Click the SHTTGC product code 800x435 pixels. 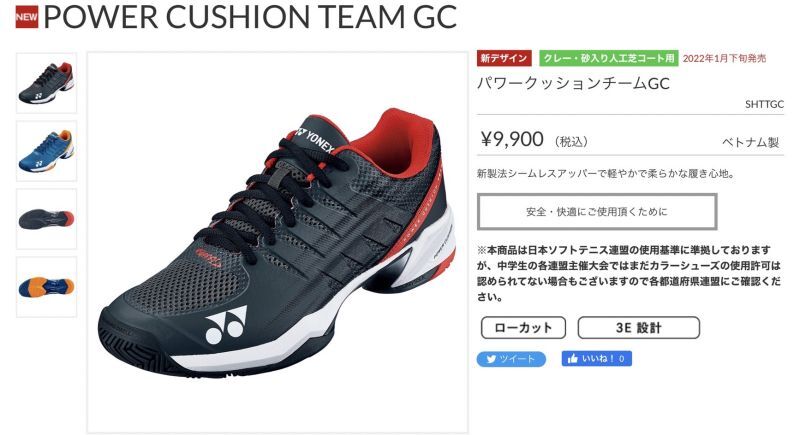[764, 105]
